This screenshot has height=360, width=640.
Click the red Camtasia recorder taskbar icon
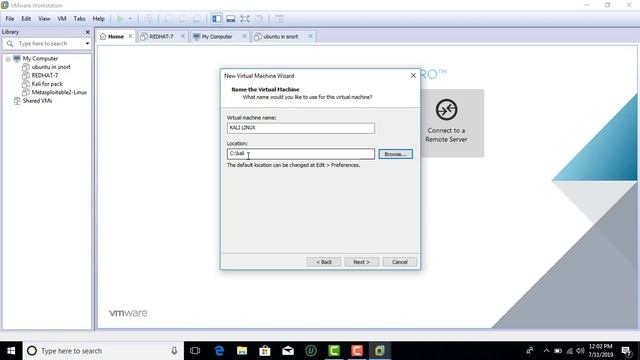[x=357, y=351]
